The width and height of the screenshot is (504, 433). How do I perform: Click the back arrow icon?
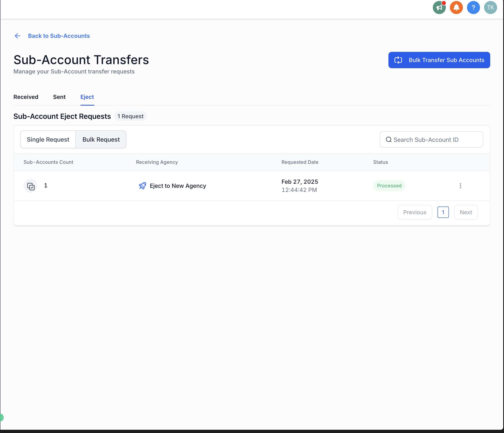tap(17, 36)
